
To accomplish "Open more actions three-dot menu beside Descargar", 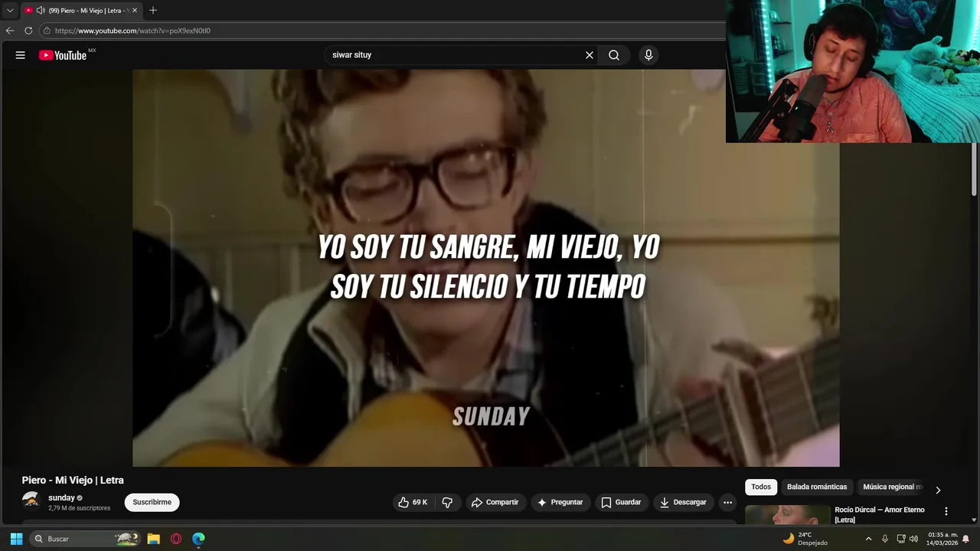I will [x=727, y=502].
